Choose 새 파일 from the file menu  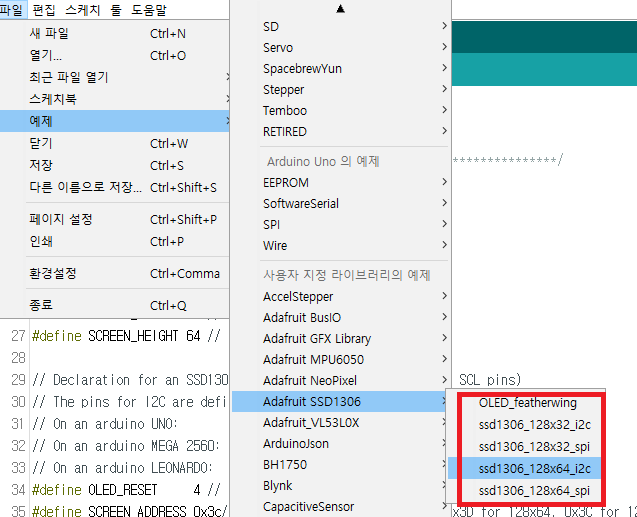tap(115, 33)
